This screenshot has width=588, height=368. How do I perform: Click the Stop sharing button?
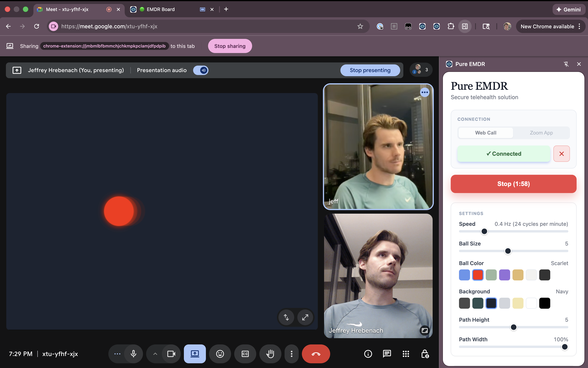[229, 46]
